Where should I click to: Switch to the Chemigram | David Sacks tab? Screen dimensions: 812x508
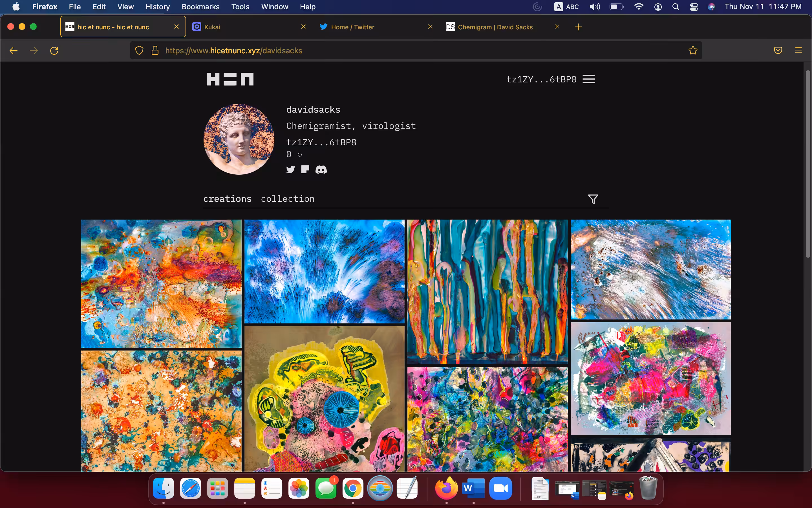pos(503,27)
